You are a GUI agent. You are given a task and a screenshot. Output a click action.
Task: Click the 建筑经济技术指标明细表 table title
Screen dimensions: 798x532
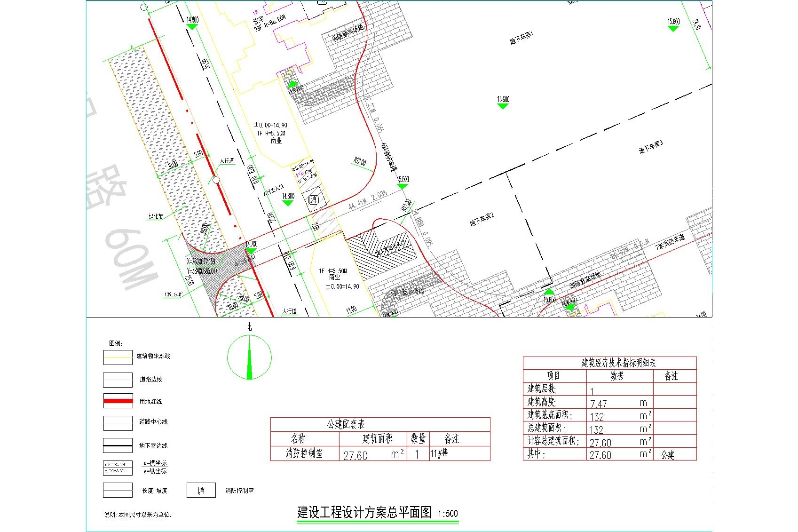click(x=618, y=363)
